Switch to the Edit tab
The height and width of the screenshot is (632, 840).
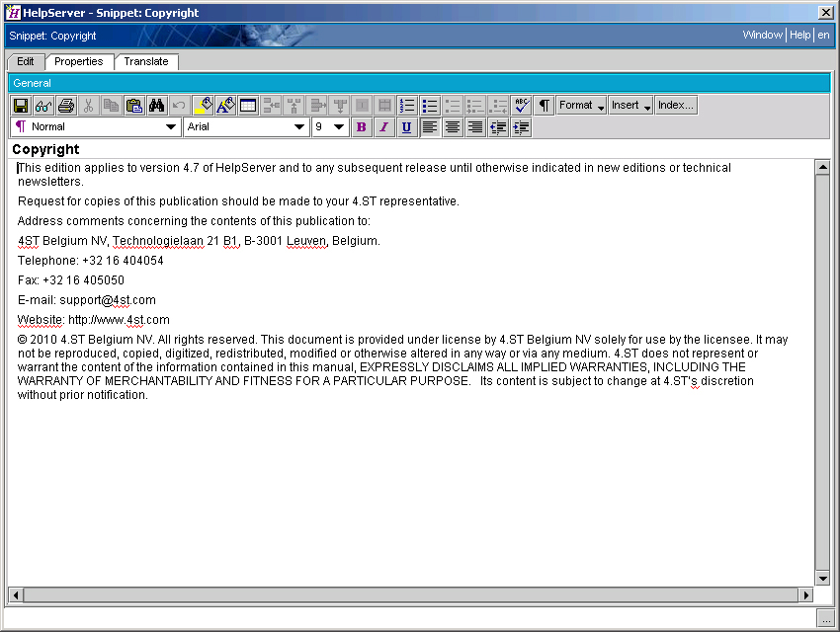tap(25, 61)
